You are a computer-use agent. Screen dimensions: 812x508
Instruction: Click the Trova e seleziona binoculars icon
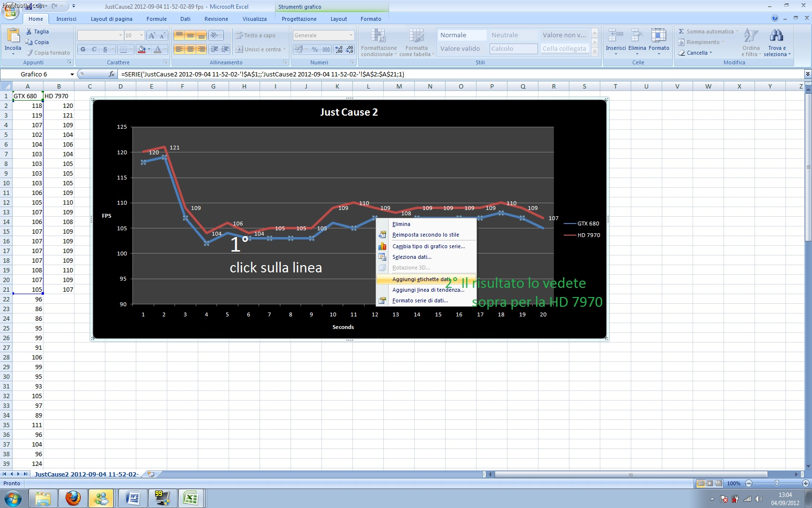point(777,35)
